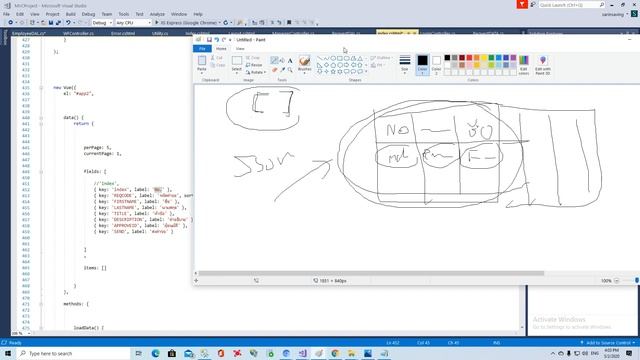Screen dimensions: 640x360
Task: Collapse the 'new Vue({' code block
Action: (41, 88)
